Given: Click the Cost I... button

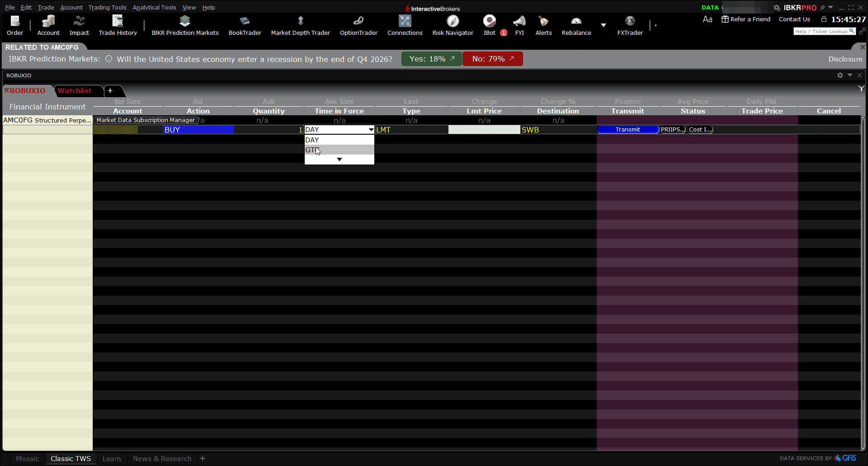Looking at the screenshot, I should pos(700,130).
